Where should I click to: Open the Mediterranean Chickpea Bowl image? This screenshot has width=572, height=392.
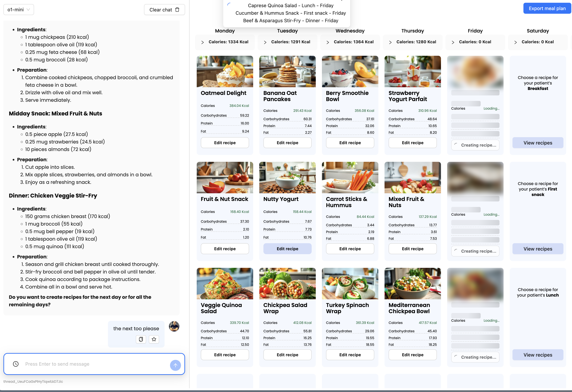tap(413, 283)
